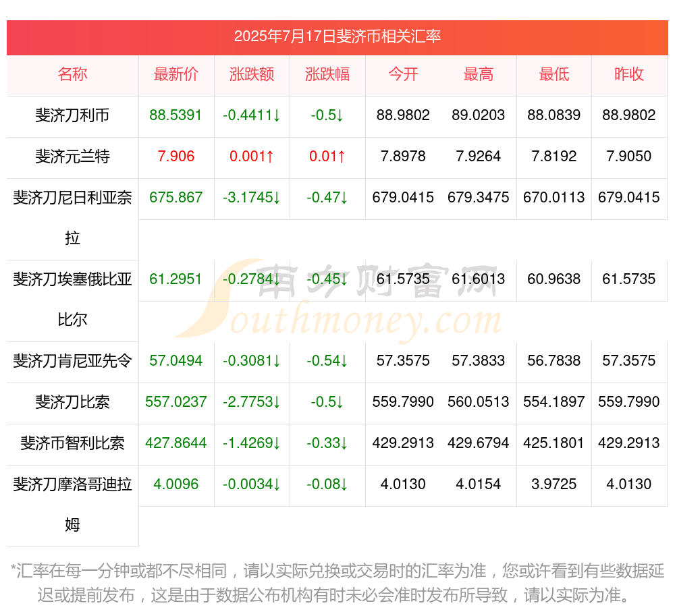Click the title 2025年7月17日斐济币相关汇率
This screenshot has width=675, height=616.
337,36
